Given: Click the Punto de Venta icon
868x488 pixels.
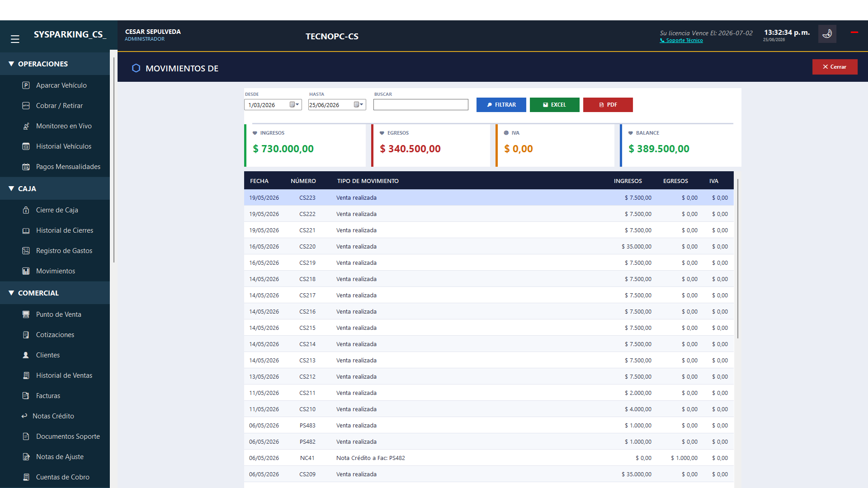Looking at the screenshot, I should point(26,314).
